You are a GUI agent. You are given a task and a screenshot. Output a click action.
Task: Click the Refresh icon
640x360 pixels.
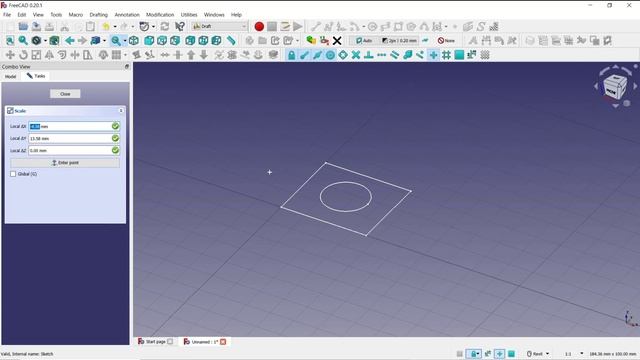[165, 27]
